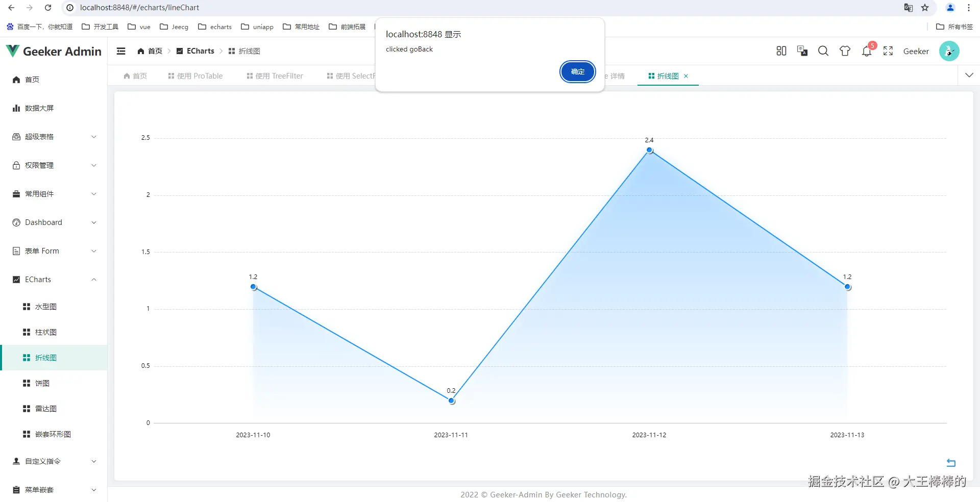
Task: Click the blue back arrow icon below the chart
Action: [951, 463]
